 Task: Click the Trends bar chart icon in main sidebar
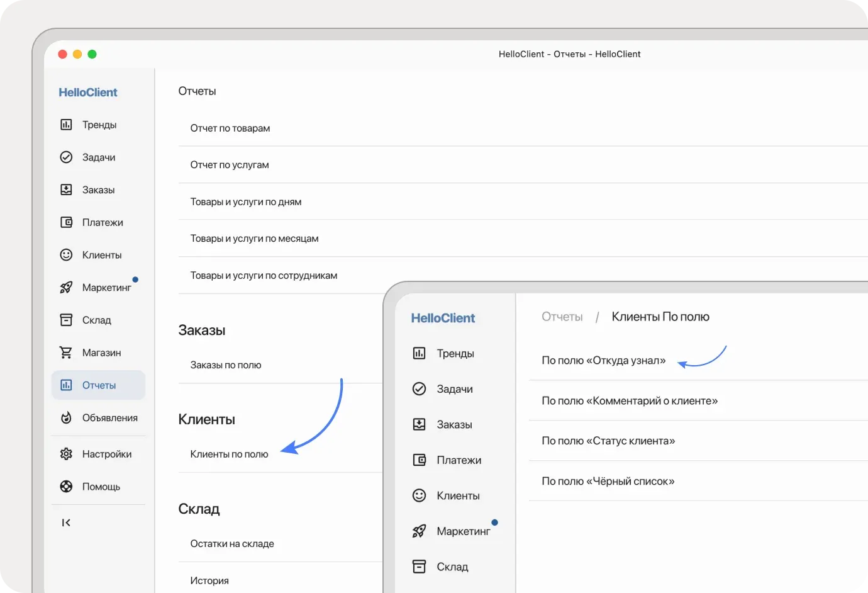point(66,125)
